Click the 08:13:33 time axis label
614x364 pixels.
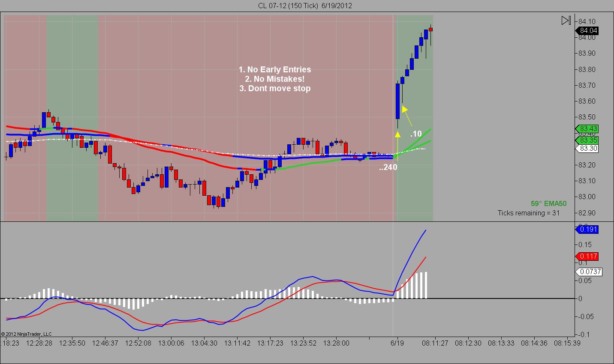click(501, 343)
